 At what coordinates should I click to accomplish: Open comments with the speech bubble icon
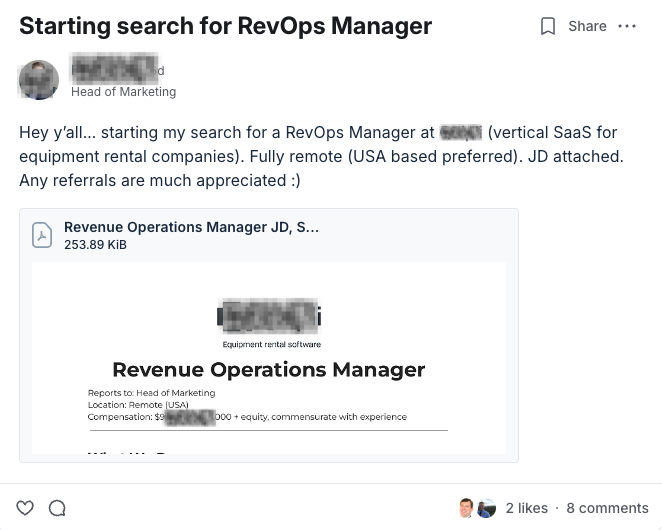pyautogui.click(x=57, y=508)
